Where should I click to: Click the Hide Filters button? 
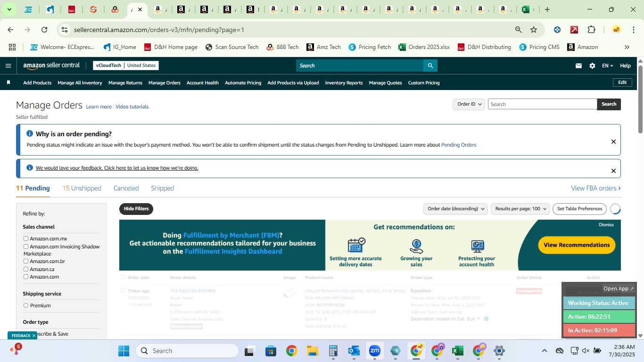[x=136, y=209]
